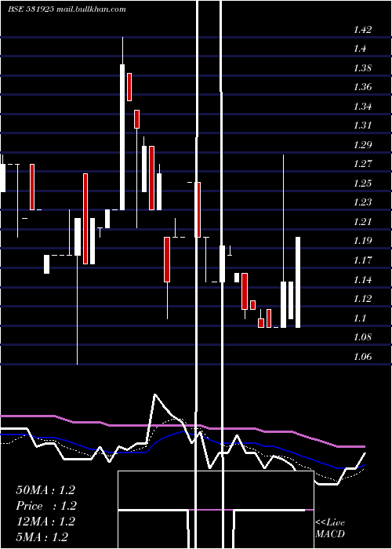Click the red candle just below 1.38

point(129,87)
